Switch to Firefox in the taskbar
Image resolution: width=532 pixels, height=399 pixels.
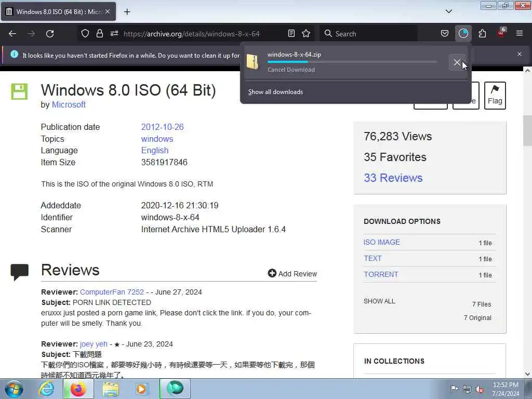(x=78, y=389)
